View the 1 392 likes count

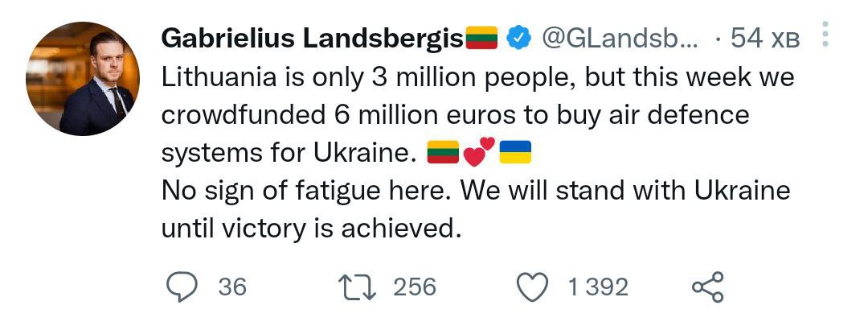[x=598, y=287]
